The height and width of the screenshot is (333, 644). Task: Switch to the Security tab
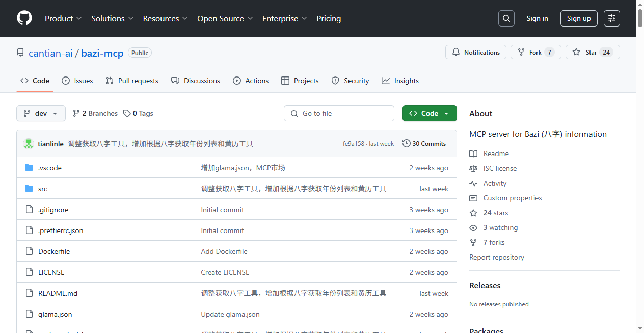pyautogui.click(x=350, y=81)
